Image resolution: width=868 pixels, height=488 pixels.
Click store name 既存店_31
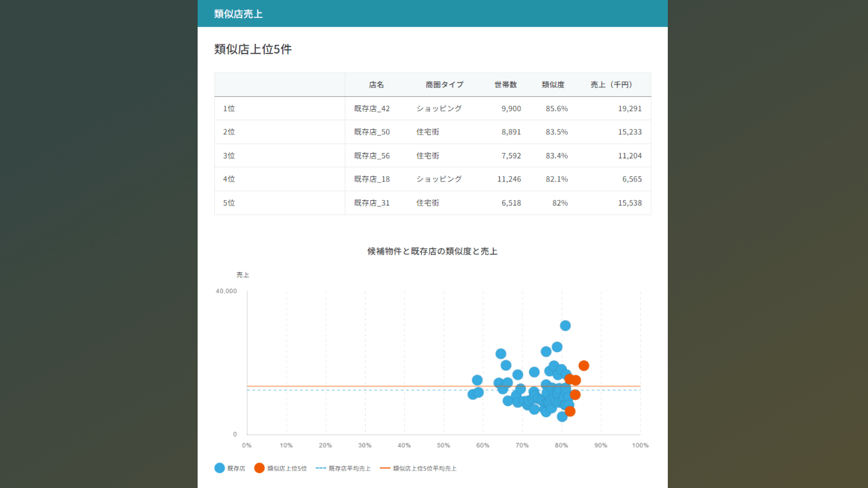(372, 203)
